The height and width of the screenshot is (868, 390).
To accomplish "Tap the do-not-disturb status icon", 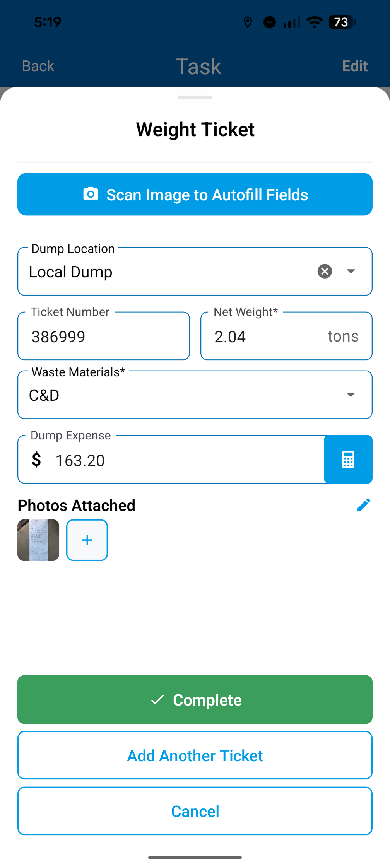I will pyautogui.click(x=270, y=22).
